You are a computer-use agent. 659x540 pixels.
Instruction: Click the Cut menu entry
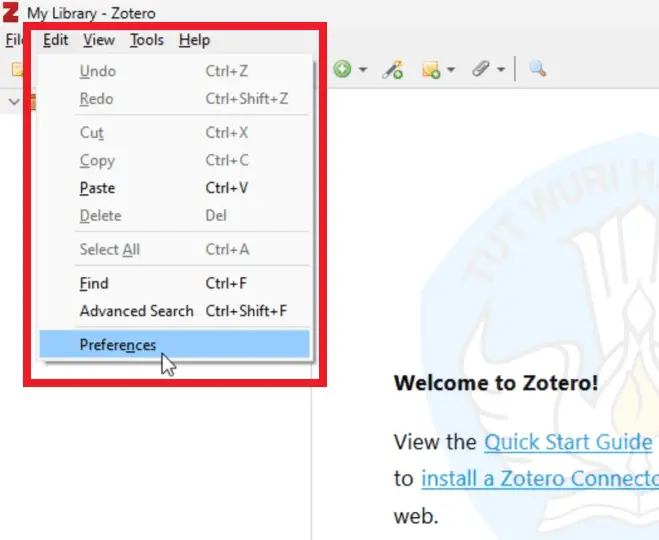click(x=174, y=133)
